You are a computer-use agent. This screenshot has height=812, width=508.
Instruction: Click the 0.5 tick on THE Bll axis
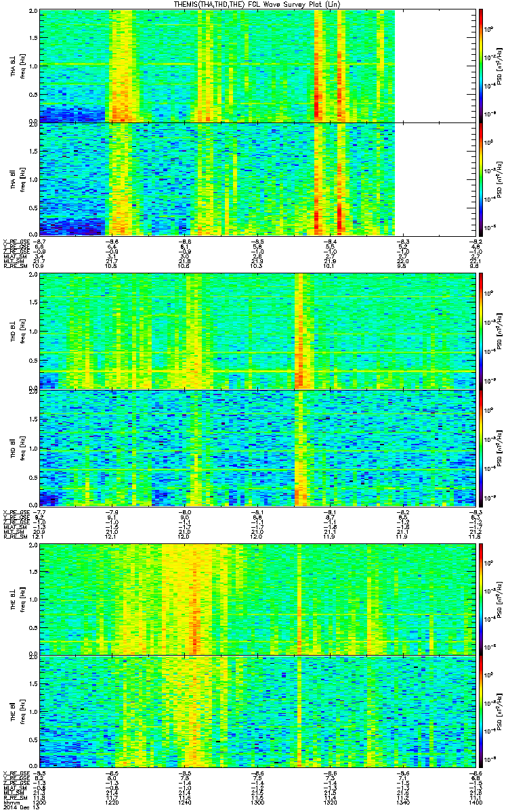tap(33, 740)
